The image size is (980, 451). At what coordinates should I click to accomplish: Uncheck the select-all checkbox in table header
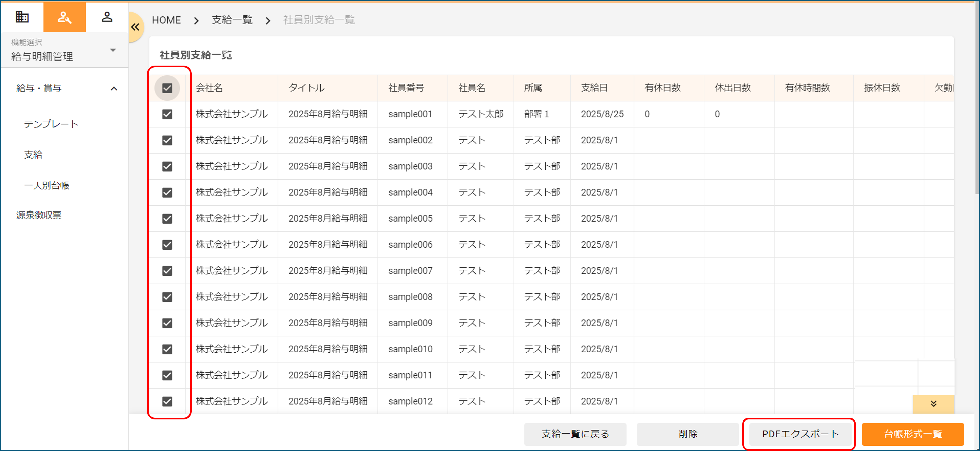point(167,88)
